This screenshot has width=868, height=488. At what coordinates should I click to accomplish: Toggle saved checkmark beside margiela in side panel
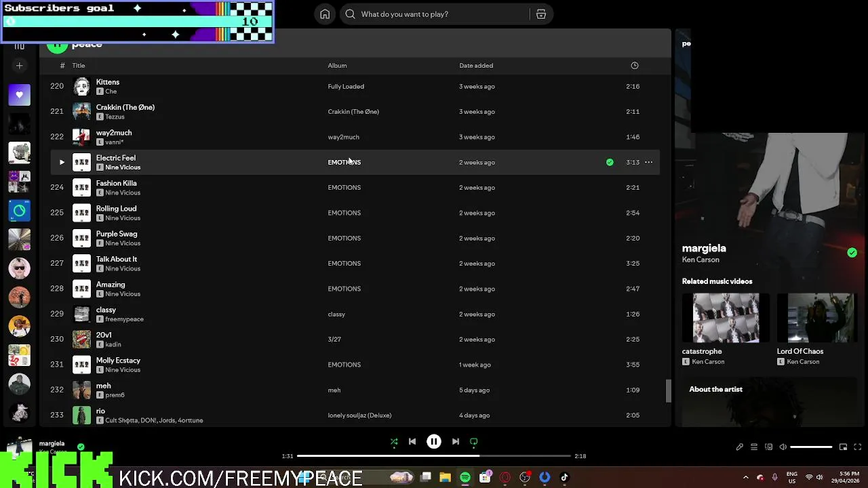click(x=852, y=253)
